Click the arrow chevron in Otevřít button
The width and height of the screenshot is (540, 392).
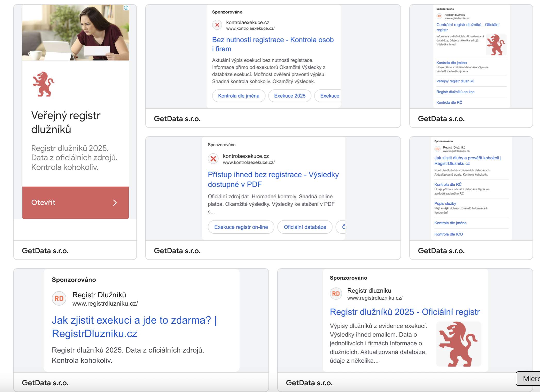(115, 203)
